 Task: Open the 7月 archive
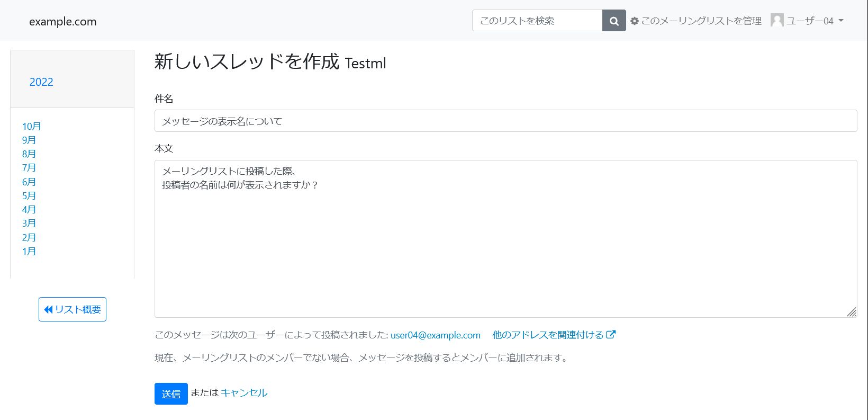[x=29, y=167]
